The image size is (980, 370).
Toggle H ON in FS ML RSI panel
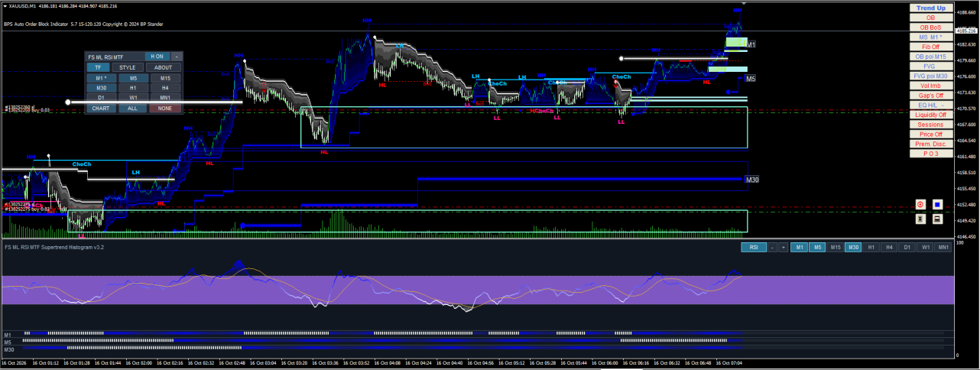[157, 57]
